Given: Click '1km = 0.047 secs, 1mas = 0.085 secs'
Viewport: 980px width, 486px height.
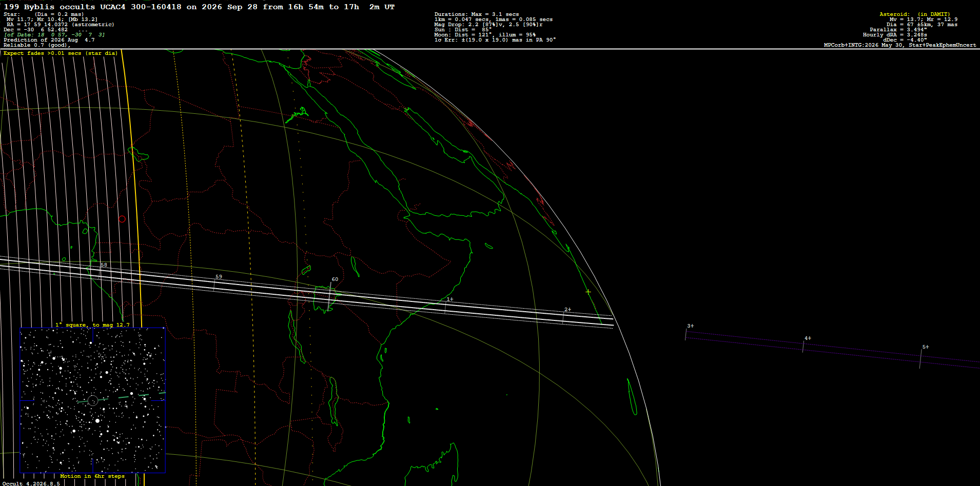Looking at the screenshot, I should point(494,19).
